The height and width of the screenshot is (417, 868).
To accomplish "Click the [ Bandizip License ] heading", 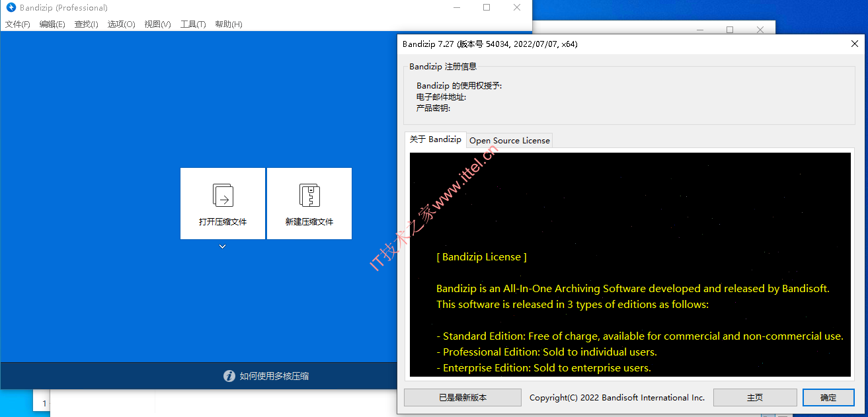I will [x=482, y=257].
